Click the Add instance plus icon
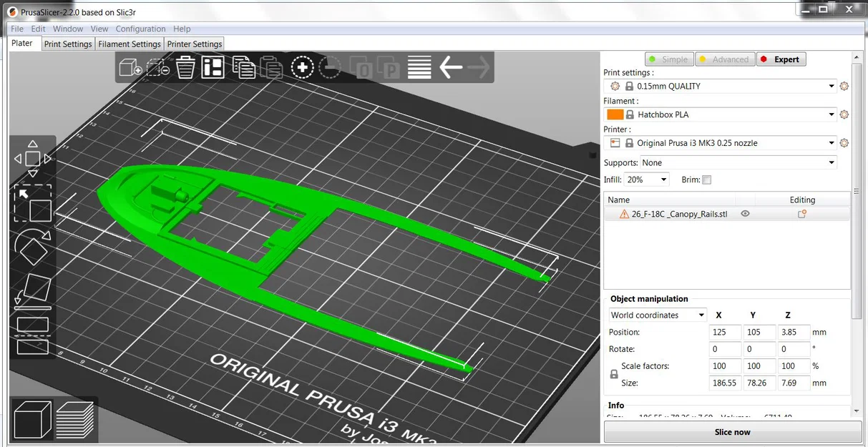The image size is (868, 447). pos(303,68)
